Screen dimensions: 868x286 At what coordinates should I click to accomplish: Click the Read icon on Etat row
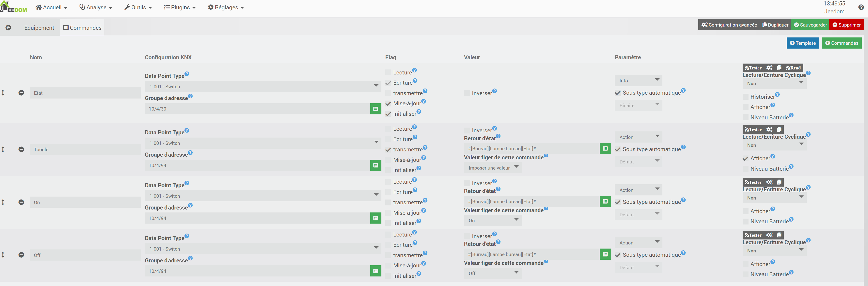coord(793,68)
